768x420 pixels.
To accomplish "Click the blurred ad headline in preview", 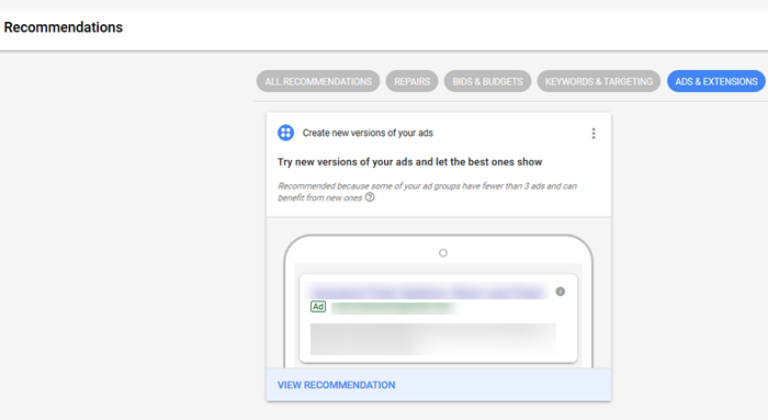I will (427, 291).
